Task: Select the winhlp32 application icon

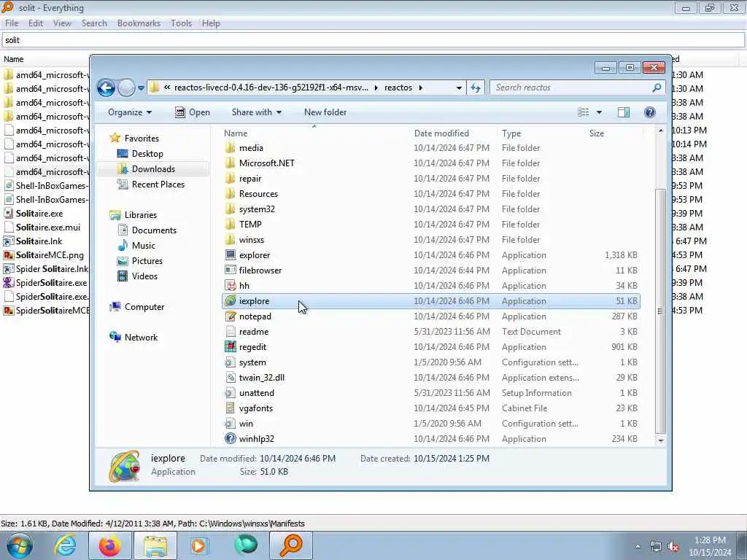Action: tap(230, 438)
